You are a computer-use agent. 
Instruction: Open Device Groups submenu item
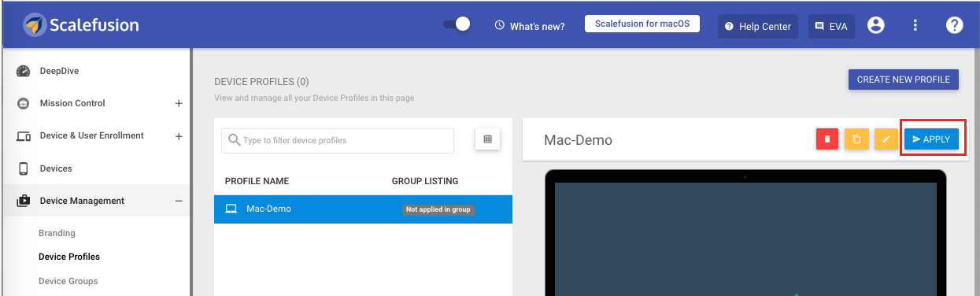[68, 281]
